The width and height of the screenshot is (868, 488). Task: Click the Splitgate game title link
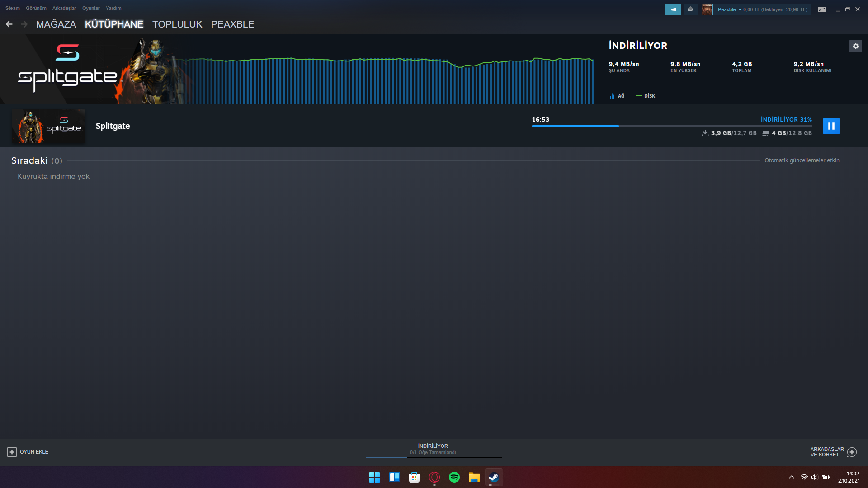coord(113,126)
